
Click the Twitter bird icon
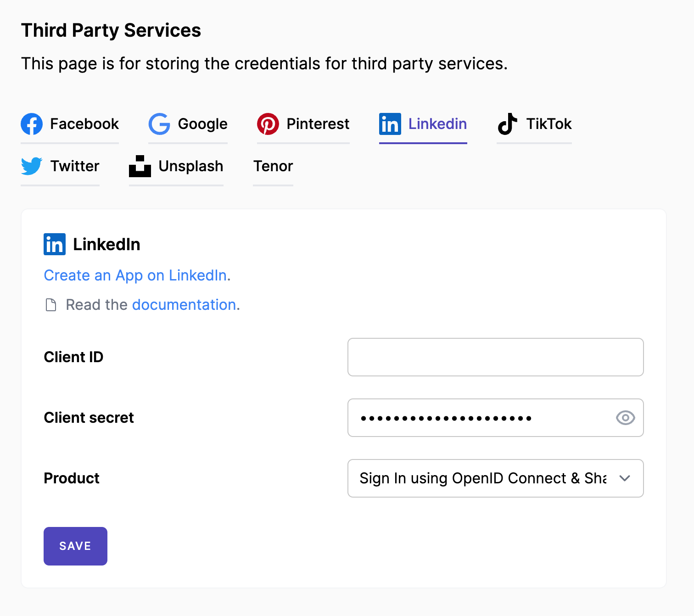[32, 166]
